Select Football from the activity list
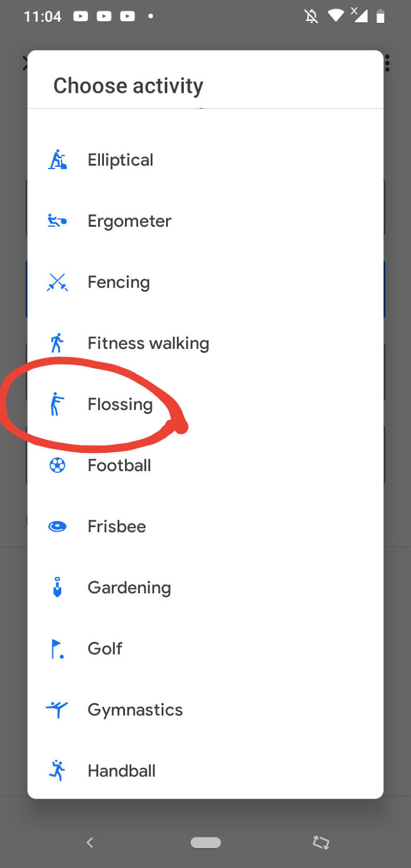Screen dimensions: 411x868 119,465
